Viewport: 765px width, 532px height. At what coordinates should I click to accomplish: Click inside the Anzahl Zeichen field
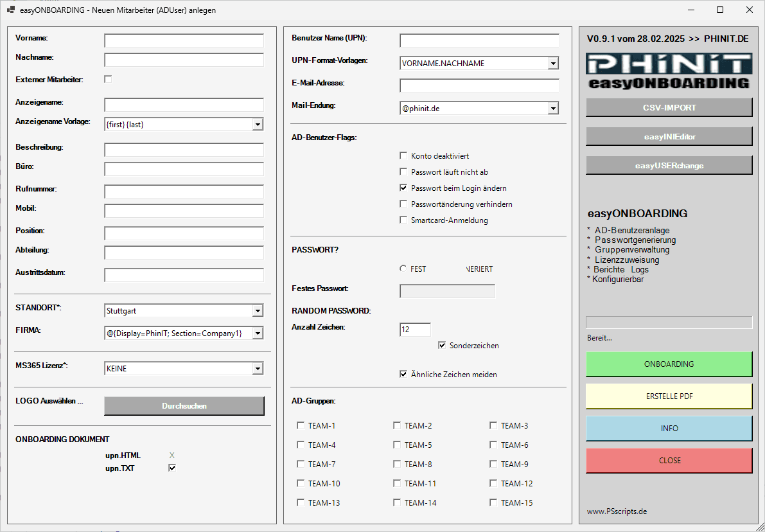click(414, 329)
